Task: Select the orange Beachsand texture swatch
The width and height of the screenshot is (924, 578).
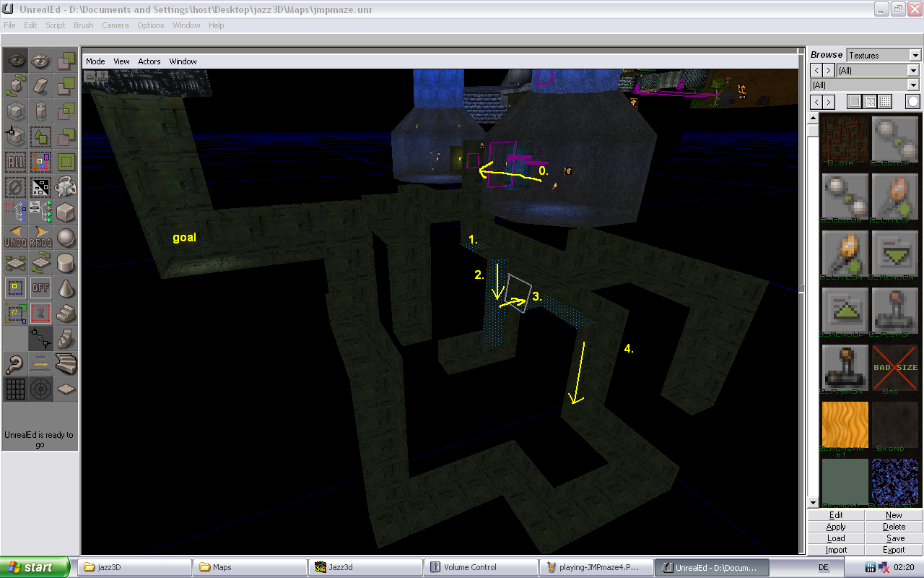Action: click(845, 425)
